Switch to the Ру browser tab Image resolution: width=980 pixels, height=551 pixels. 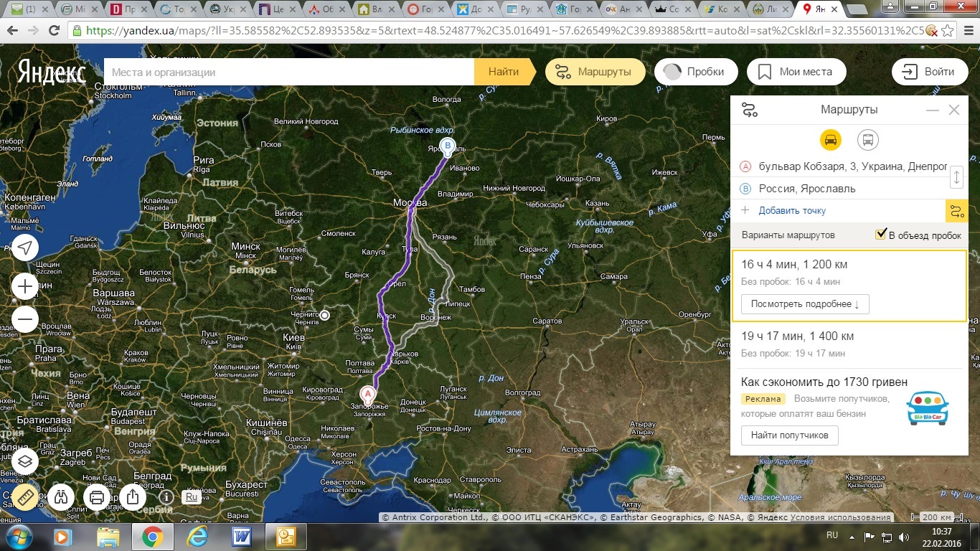click(525, 10)
